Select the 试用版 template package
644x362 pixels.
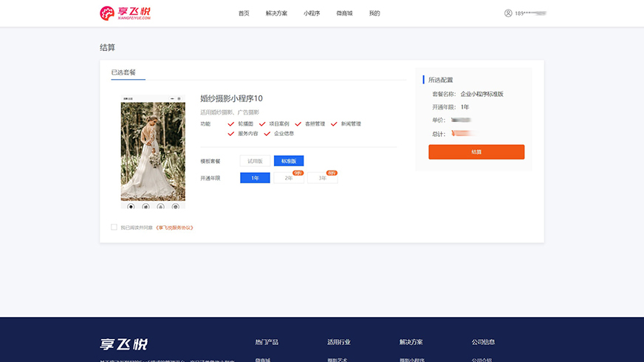(x=255, y=160)
